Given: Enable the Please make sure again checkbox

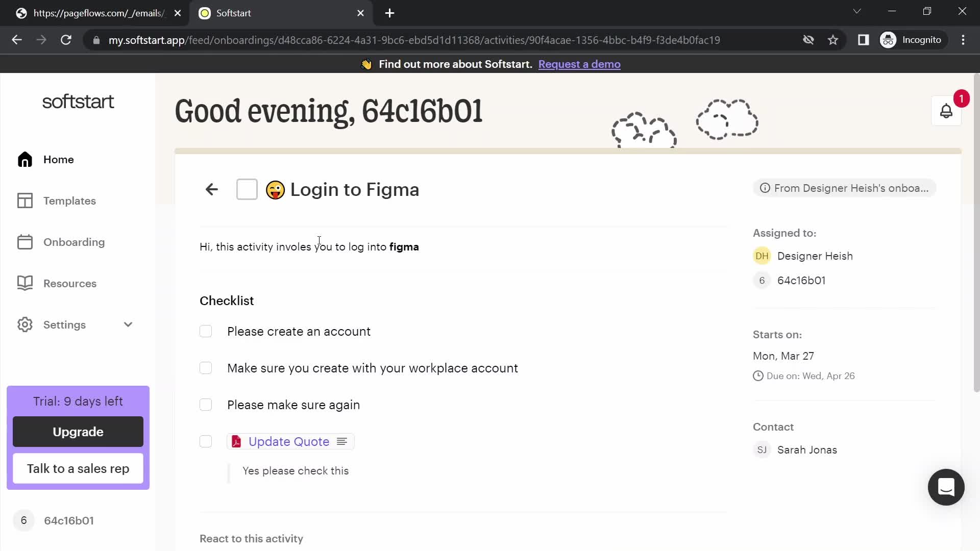Looking at the screenshot, I should [206, 405].
